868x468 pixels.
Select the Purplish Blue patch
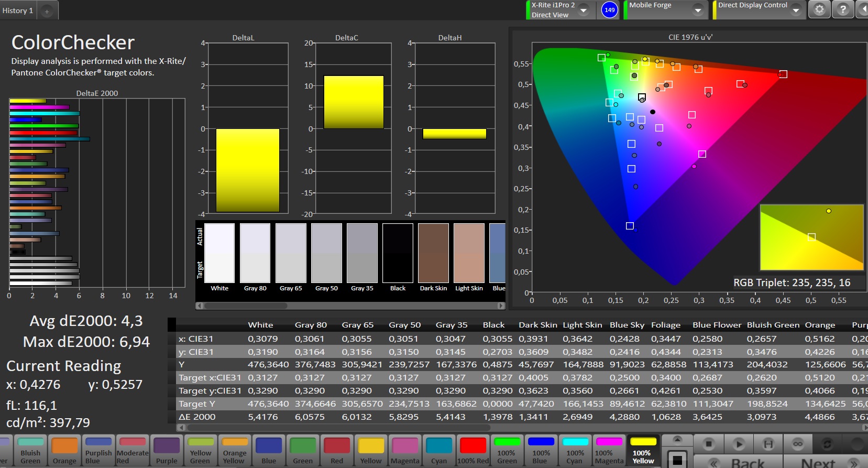[x=98, y=450]
